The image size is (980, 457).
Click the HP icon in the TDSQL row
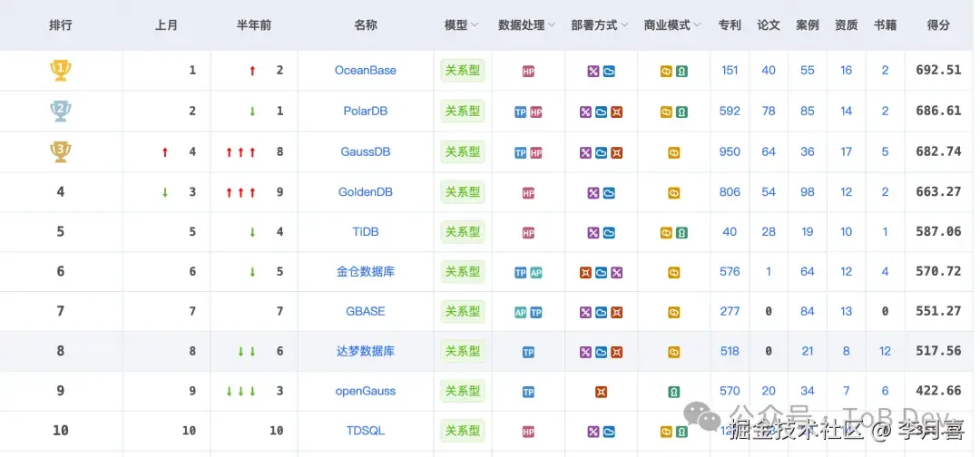tap(528, 432)
